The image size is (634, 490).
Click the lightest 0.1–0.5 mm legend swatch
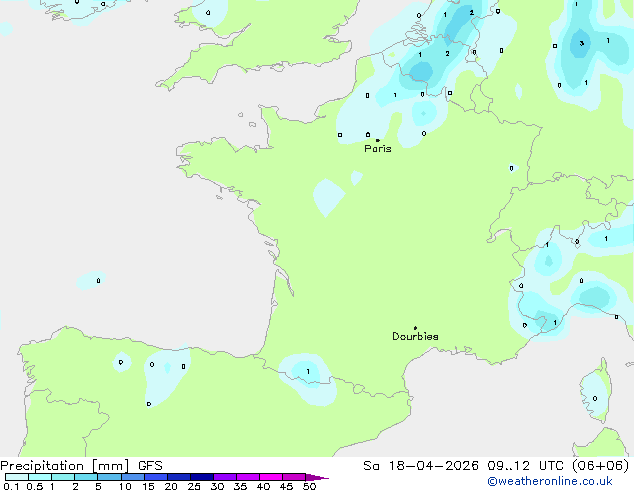click(17, 477)
